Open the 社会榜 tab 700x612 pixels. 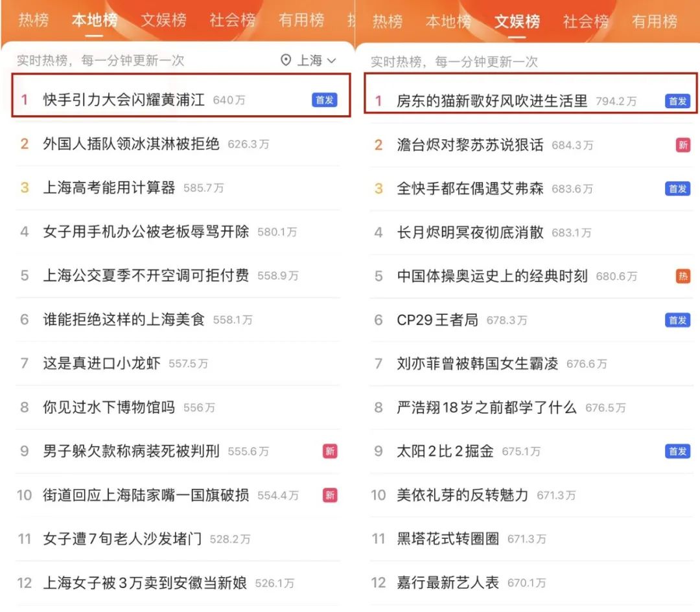(231, 20)
